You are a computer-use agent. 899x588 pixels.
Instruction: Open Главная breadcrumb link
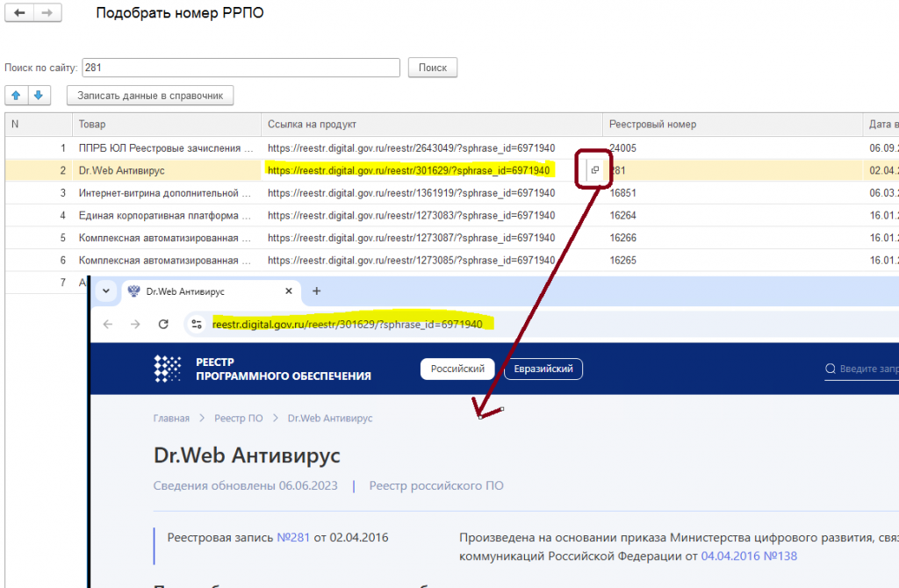click(171, 419)
